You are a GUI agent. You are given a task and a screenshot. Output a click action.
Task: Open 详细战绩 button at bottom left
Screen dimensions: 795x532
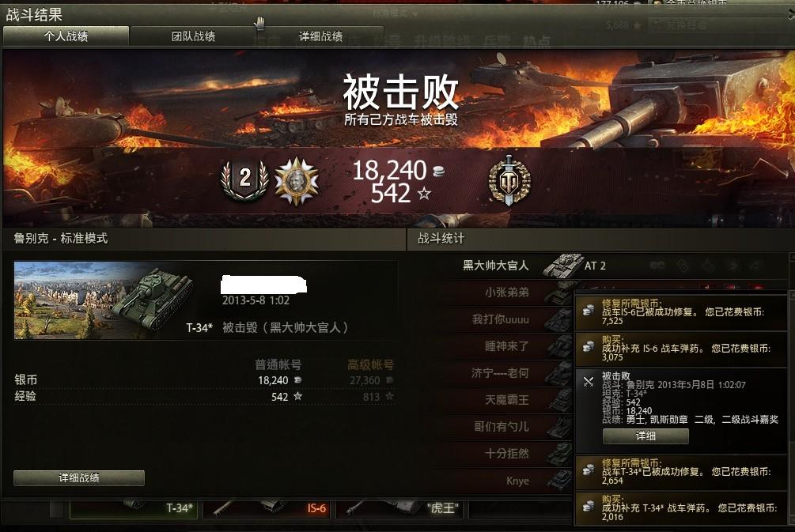click(x=78, y=477)
